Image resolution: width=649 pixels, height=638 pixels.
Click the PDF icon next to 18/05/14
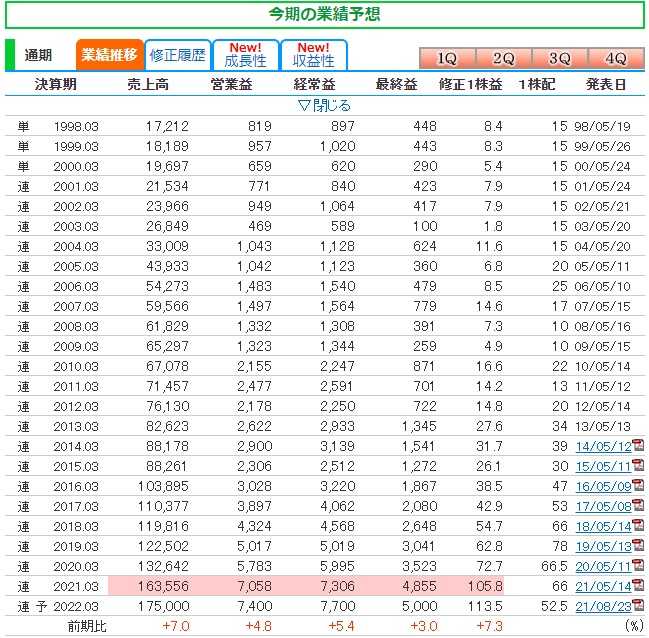coord(637,526)
